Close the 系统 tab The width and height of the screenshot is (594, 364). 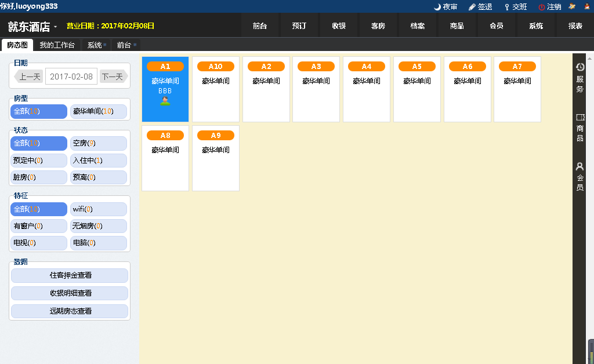(x=105, y=45)
